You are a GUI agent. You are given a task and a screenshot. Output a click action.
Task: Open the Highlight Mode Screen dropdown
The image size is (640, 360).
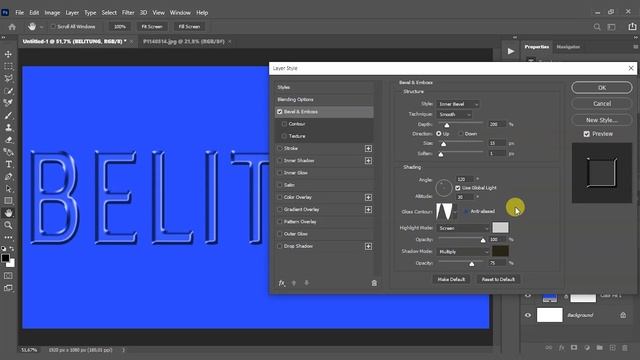click(463, 228)
